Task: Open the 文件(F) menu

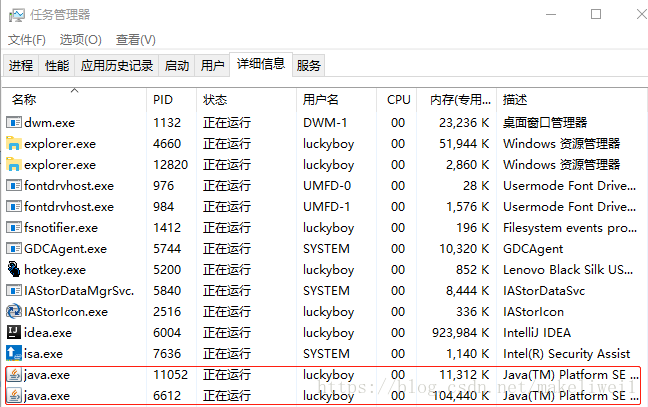Action: click(27, 40)
